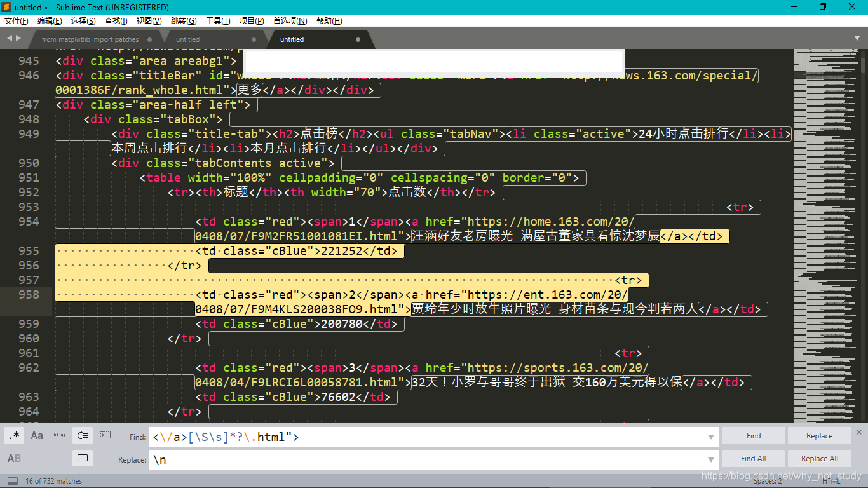868x488 pixels.
Task: Click the ent.163.com link on line 958
Action: pyautogui.click(x=547, y=295)
